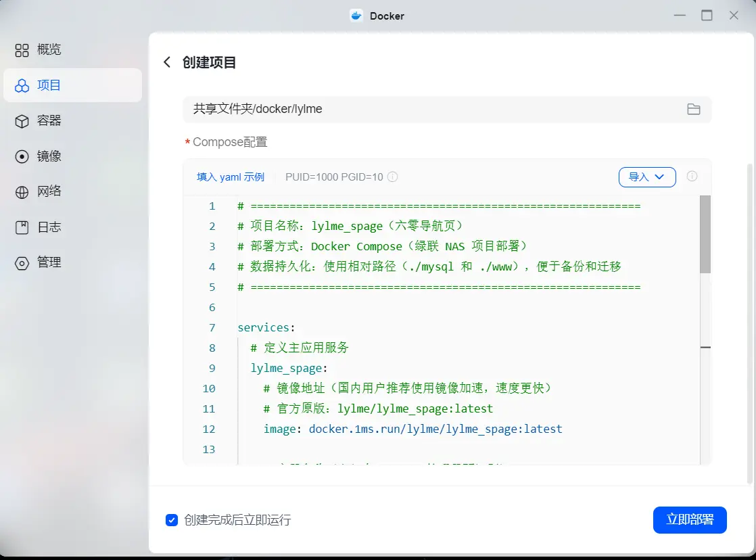Click comment line 官方原版: lylme/lylme_spage:latest
756x560 pixels.
point(378,409)
